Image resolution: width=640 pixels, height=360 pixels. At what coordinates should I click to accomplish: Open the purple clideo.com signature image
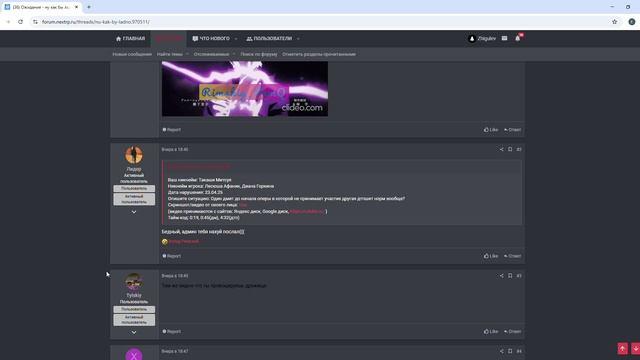click(245, 89)
